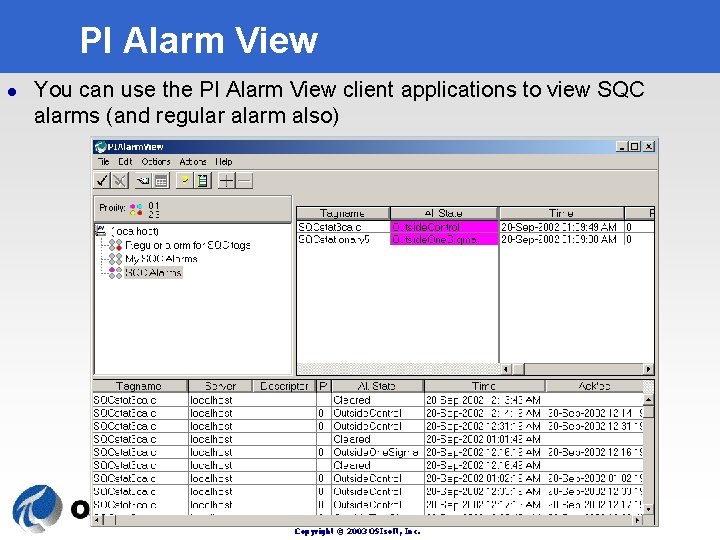This screenshot has width=720, height=540.
Task: Open the Edit menu
Action: 125,162
